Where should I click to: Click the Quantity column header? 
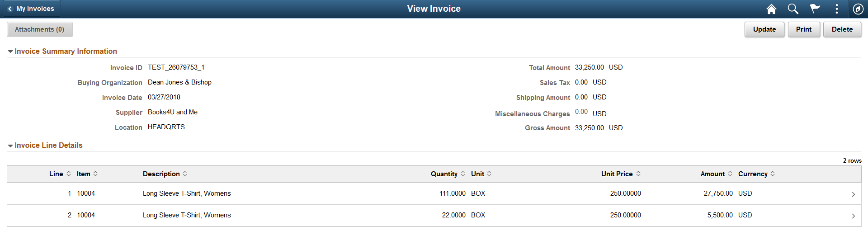click(444, 174)
